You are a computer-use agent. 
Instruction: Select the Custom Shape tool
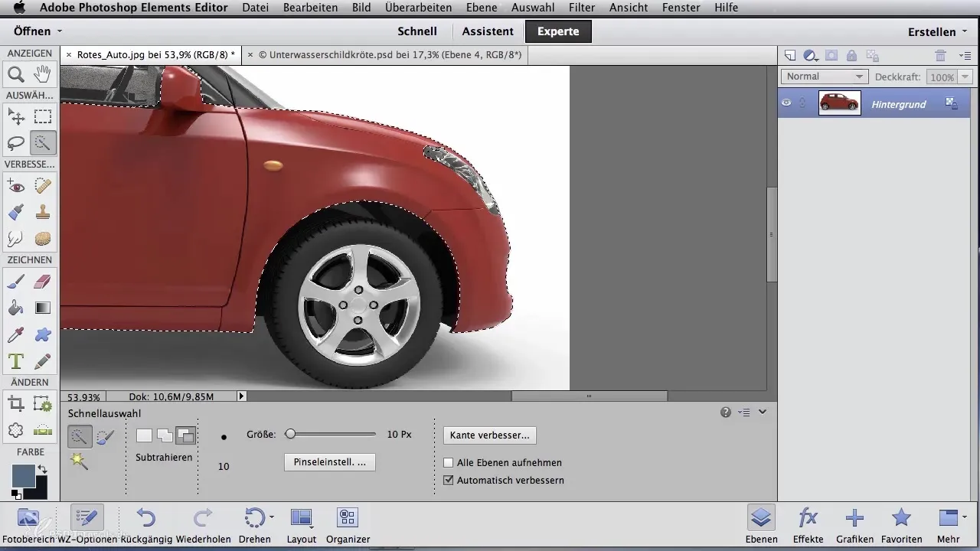43,334
